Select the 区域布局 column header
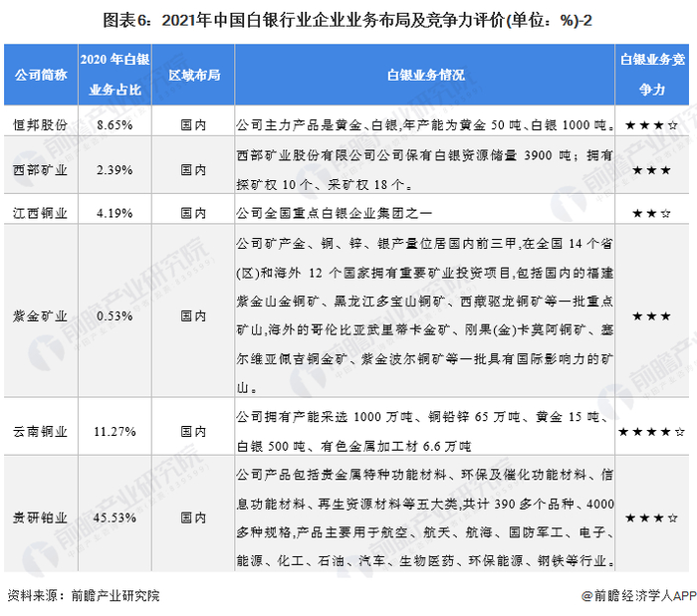This screenshot has height=616, width=697. [194, 75]
